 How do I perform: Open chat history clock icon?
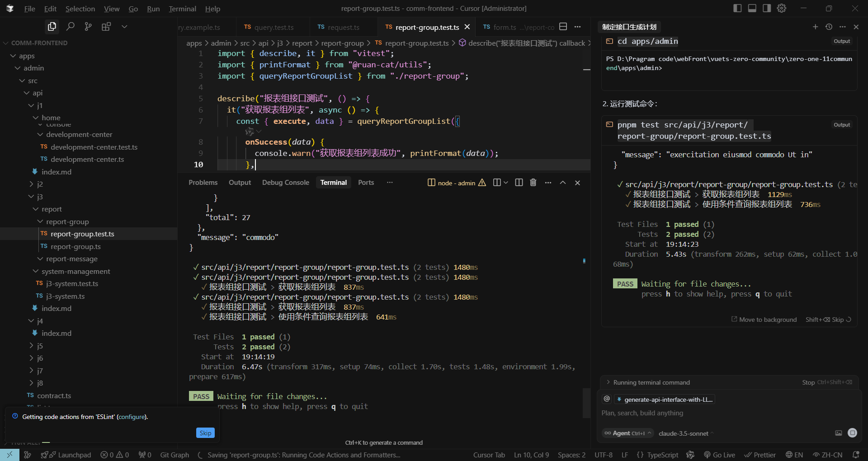(829, 27)
